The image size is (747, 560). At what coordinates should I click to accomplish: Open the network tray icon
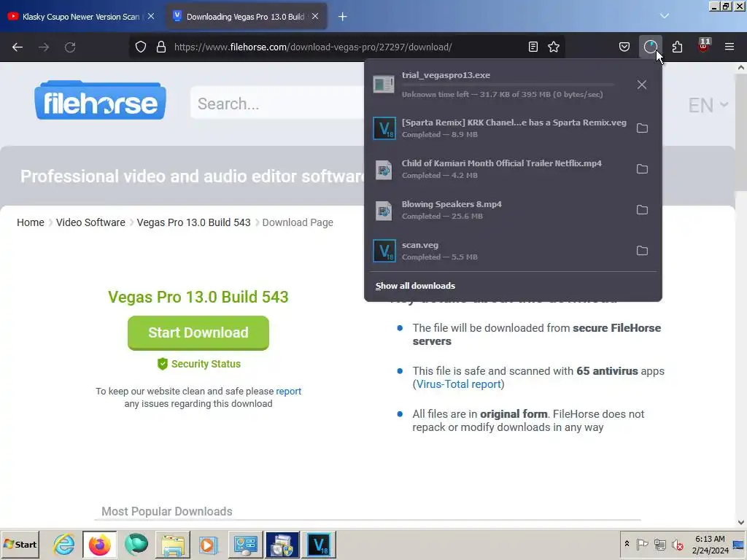(659, 544)
